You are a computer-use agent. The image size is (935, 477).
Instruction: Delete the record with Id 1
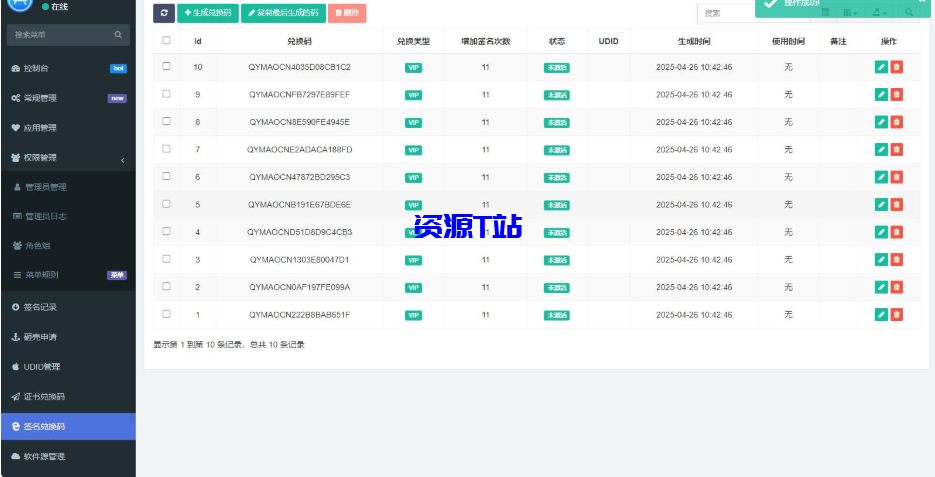click(896, 314)
